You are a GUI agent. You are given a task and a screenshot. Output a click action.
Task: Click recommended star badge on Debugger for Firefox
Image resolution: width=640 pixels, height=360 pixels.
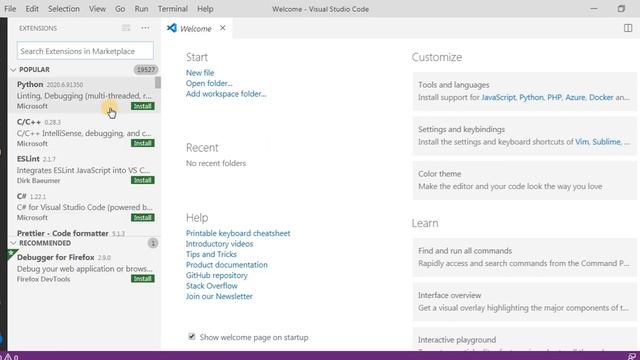[11, 254]
